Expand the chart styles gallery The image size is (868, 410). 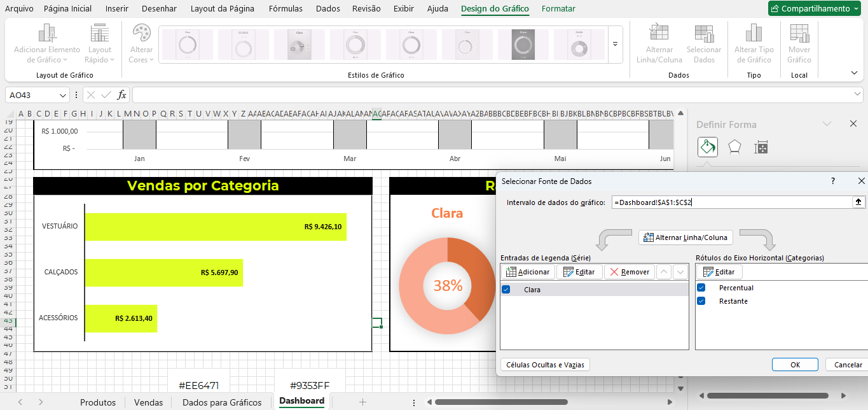click(615, 45)
